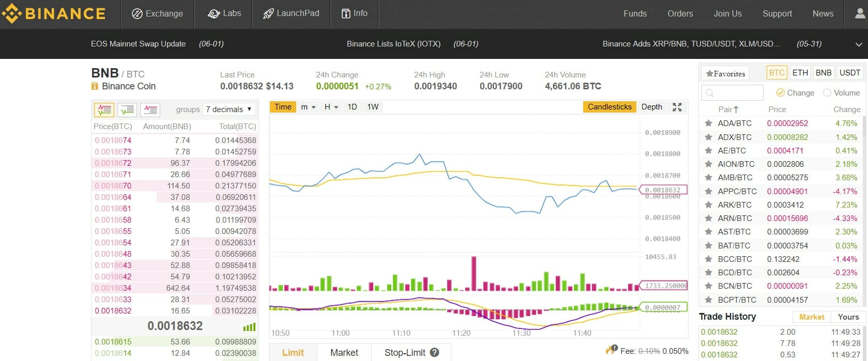Open Join Us page
The image size is (868, 361).
pos(727,13)
